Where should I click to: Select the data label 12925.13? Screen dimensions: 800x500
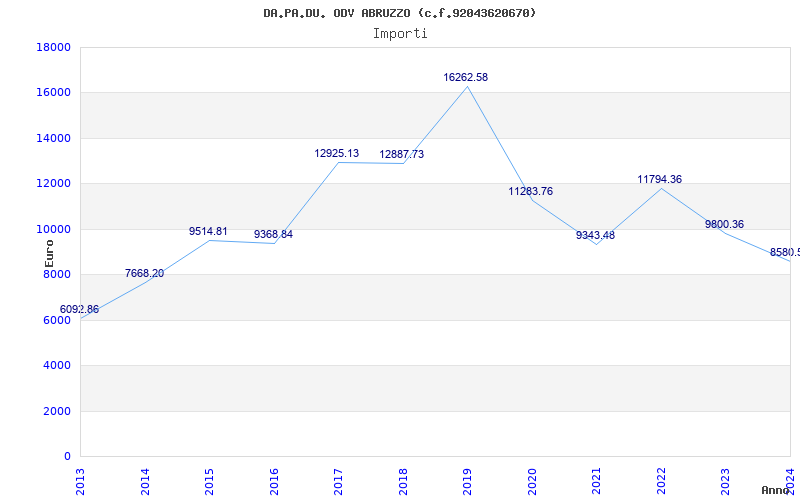(x=336, y=153)
